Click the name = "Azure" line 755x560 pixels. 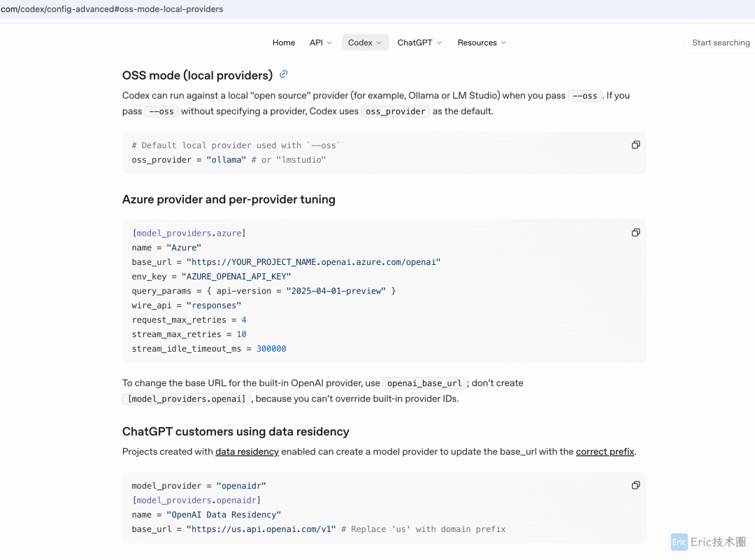point(166,247)
